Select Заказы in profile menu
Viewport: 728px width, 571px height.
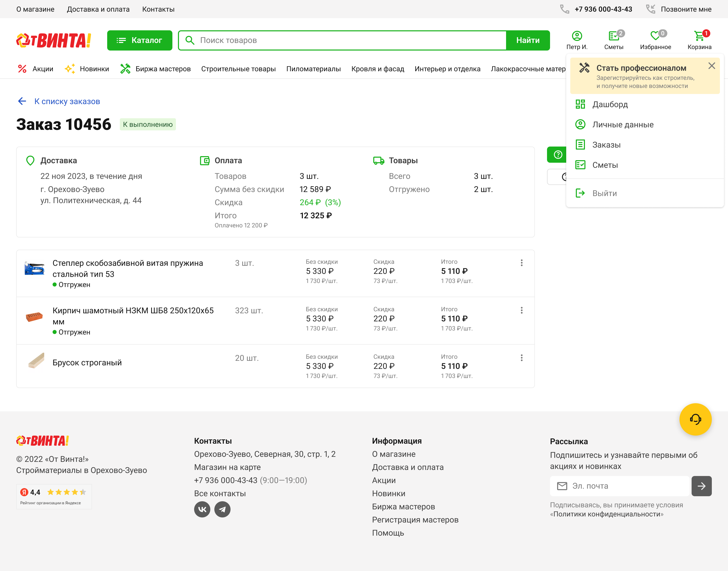[606, 145]
